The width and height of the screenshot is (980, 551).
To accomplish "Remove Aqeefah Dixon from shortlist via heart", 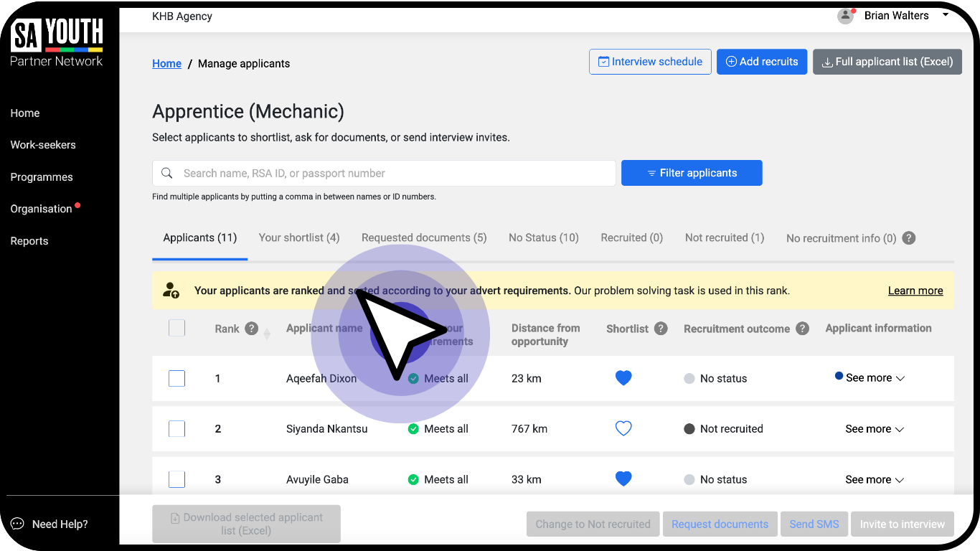I will 623,378.
